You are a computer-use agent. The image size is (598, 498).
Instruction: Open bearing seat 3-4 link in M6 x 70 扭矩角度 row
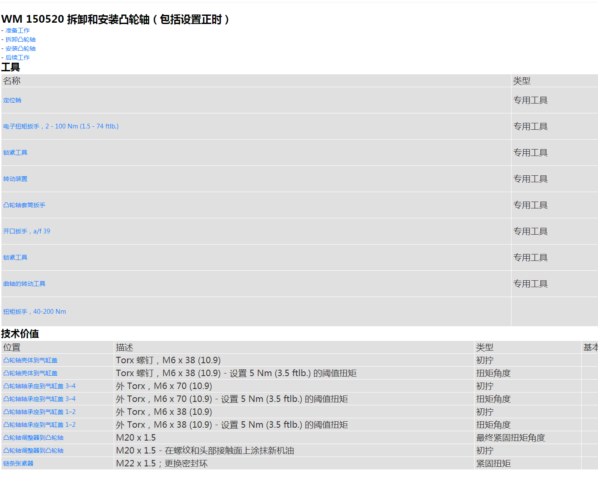[x=39, y=399]
